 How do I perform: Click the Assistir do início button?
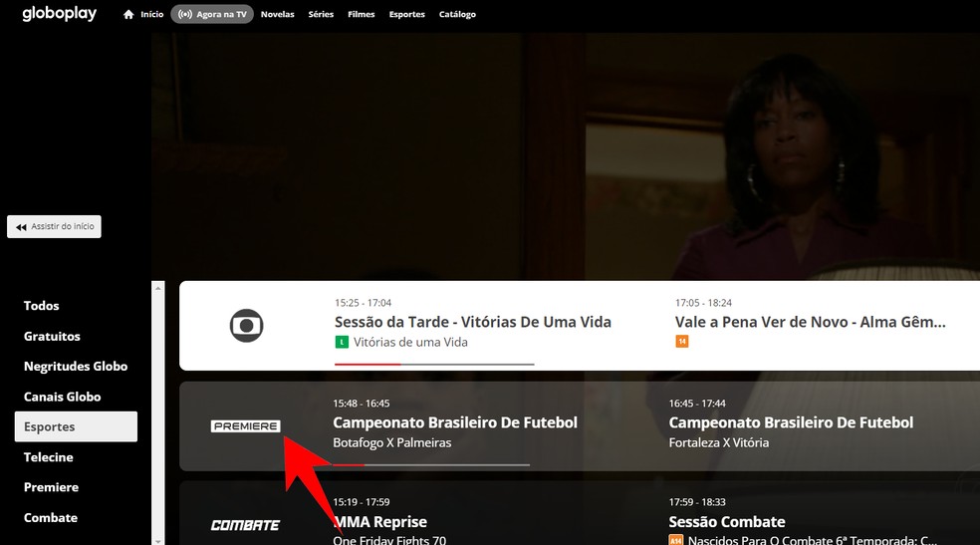(55, 226)
